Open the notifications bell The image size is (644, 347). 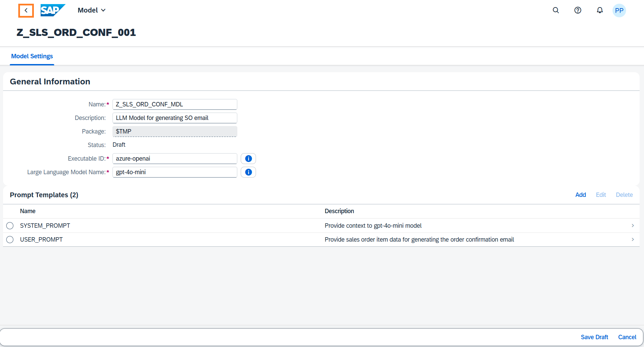pos(599,10)
